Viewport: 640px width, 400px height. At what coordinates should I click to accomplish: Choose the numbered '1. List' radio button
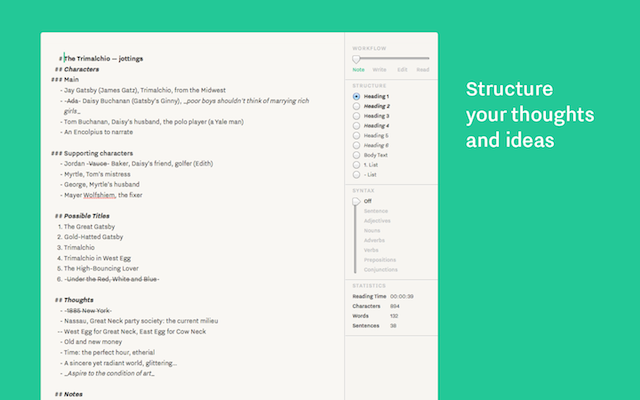click(x=356, y=165)
